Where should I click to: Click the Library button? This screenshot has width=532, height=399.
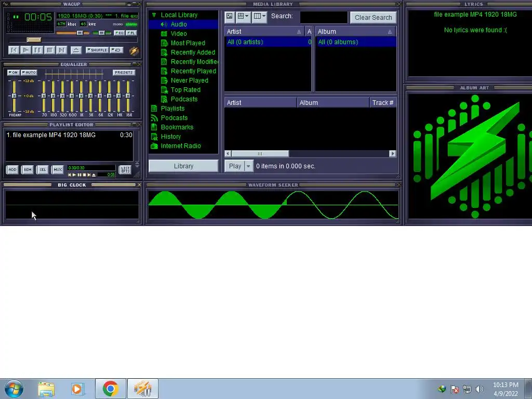tap(183, 166)
